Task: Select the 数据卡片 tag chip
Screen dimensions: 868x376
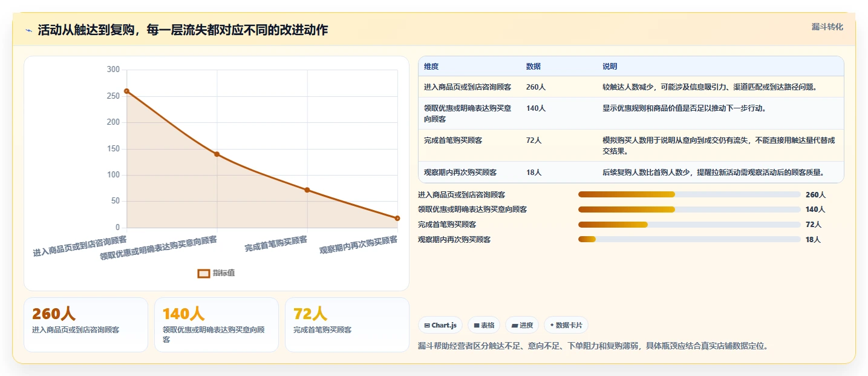Action: tap(566, 325)
